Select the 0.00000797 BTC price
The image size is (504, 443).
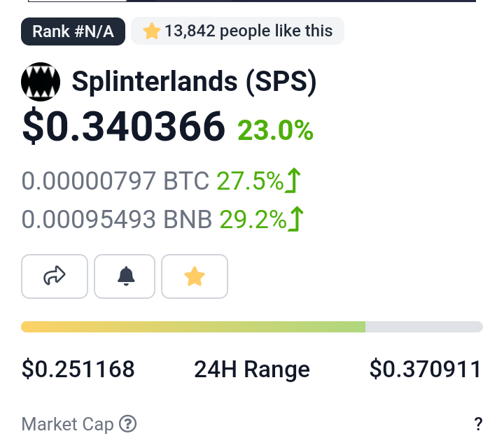tap(115, 181)
